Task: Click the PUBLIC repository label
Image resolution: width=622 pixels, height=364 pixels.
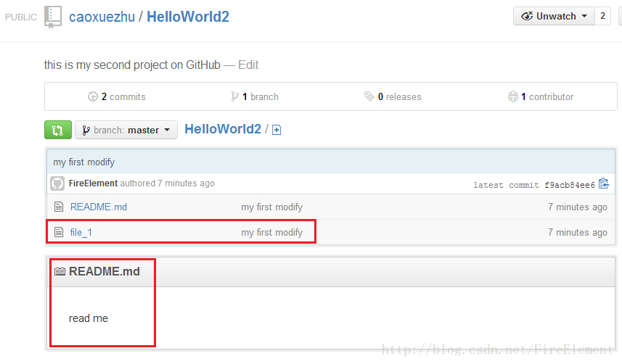Action: pyautogui.click(x=21, y=17)
